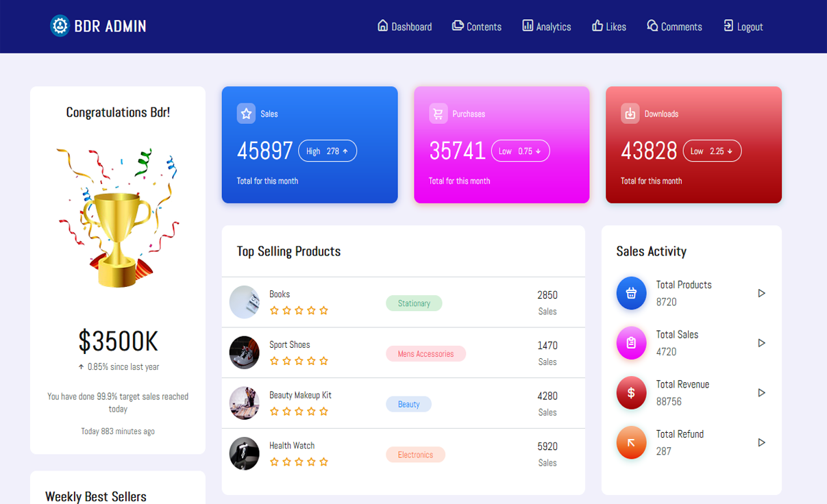Click the $3500K amount
This screenshot has height=504, width=827.
tap(118, 340)
